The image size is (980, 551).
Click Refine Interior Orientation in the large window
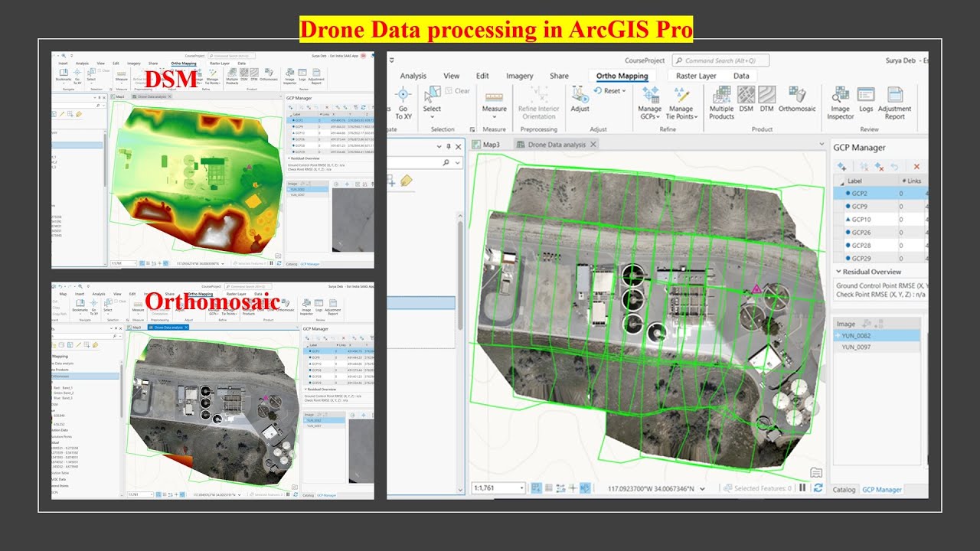(539, 103)
